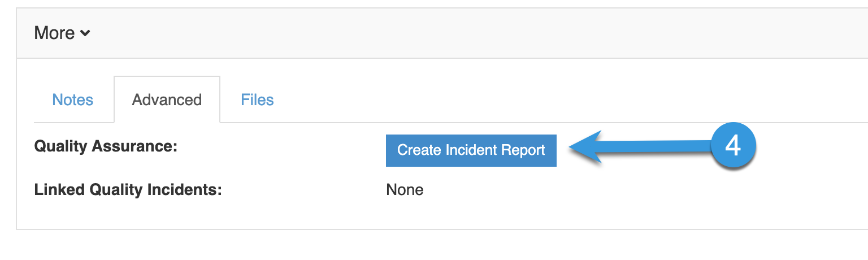Click the More heading text
Screen dimensions: 868x260
pyautogui.click(x=54, y=33)
